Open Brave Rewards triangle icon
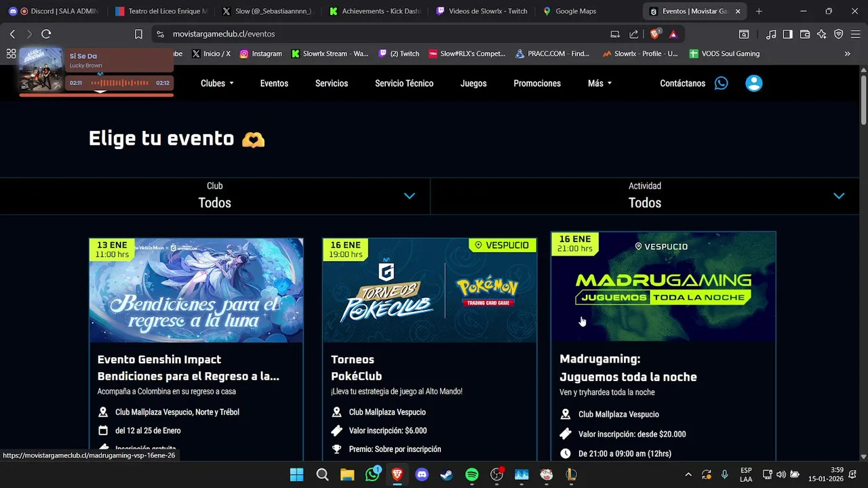868x488 pixels. (673, 34)
